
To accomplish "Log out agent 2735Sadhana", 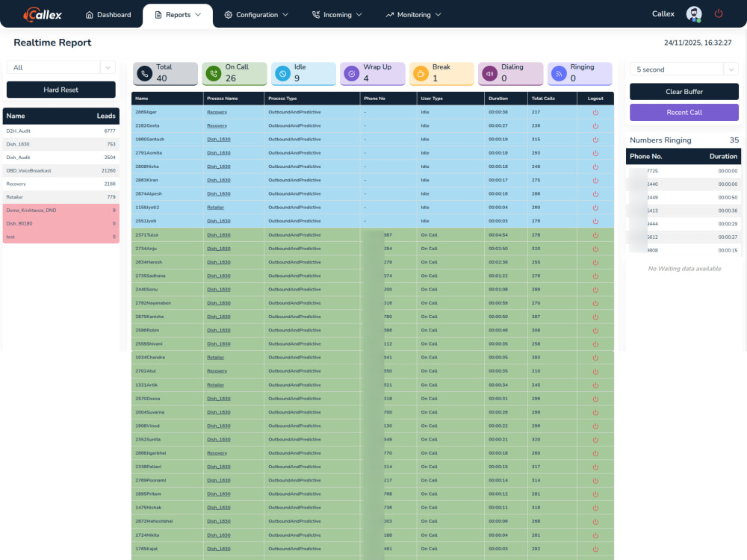I will coord(595,276).
